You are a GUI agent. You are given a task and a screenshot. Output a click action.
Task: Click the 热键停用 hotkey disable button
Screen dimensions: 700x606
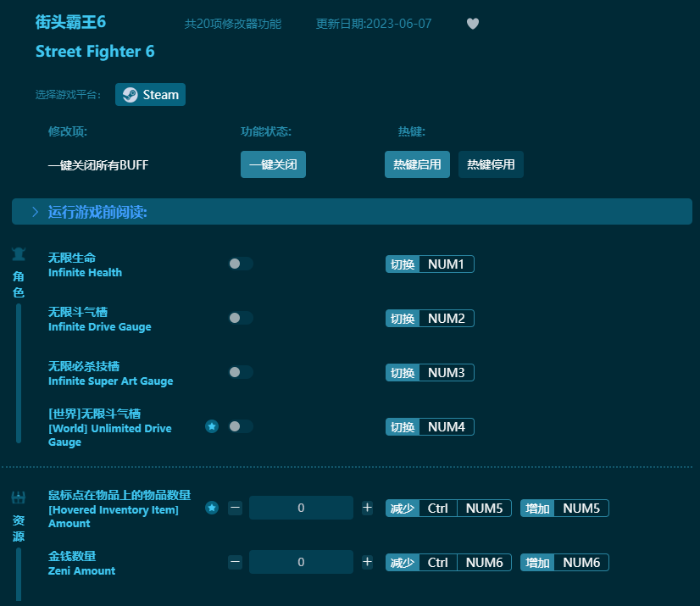tap(491, 164)
